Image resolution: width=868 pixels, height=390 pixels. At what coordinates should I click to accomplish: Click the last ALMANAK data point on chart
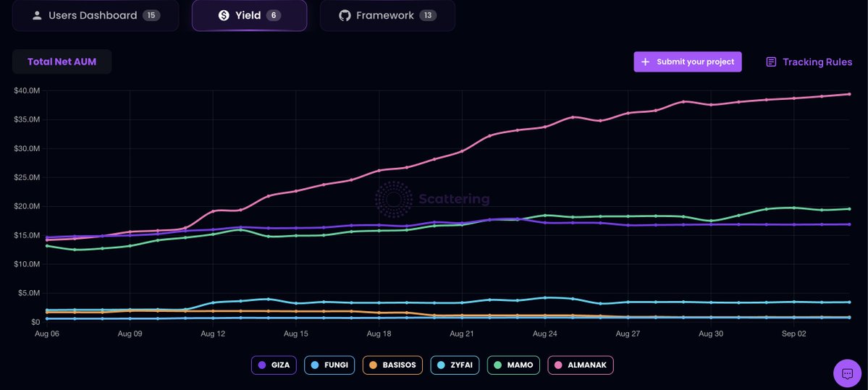coord(848,94)
